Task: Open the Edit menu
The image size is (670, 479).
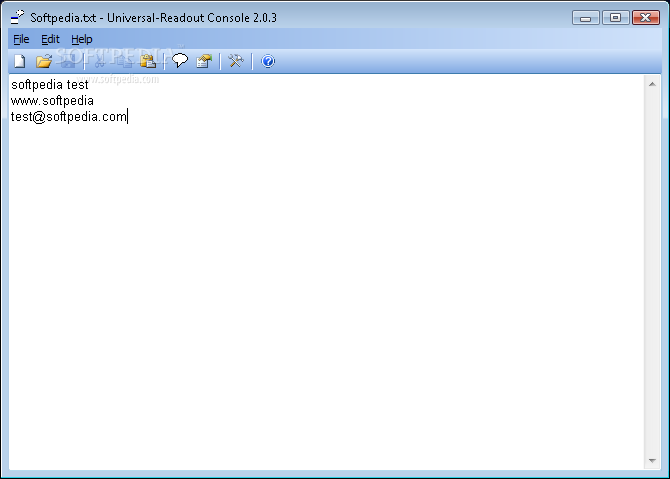Action: (x=50, y=39)
